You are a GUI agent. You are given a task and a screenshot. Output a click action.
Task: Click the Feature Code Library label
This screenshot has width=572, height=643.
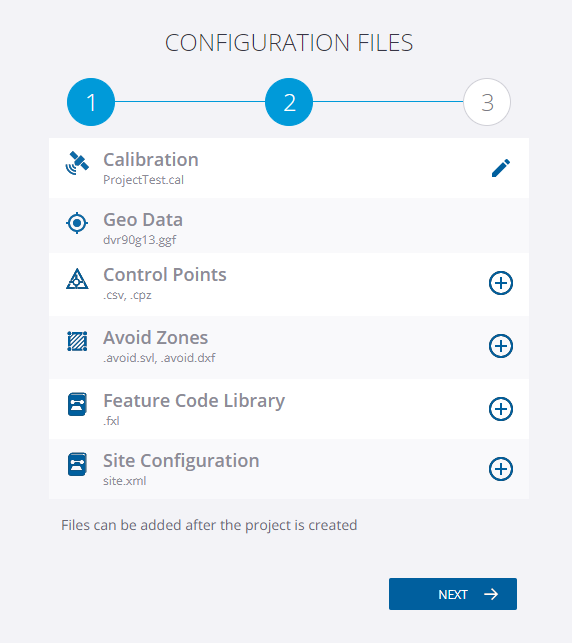194,401
